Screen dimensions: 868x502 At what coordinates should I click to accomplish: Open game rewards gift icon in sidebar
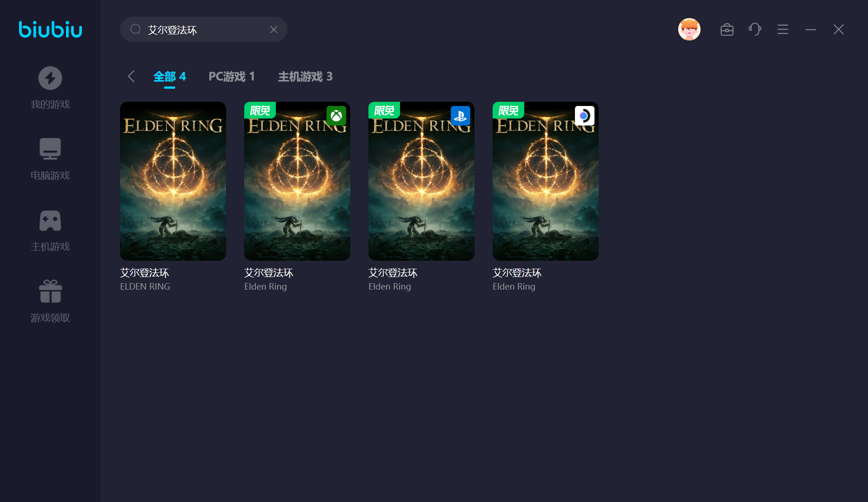(50, 291)
